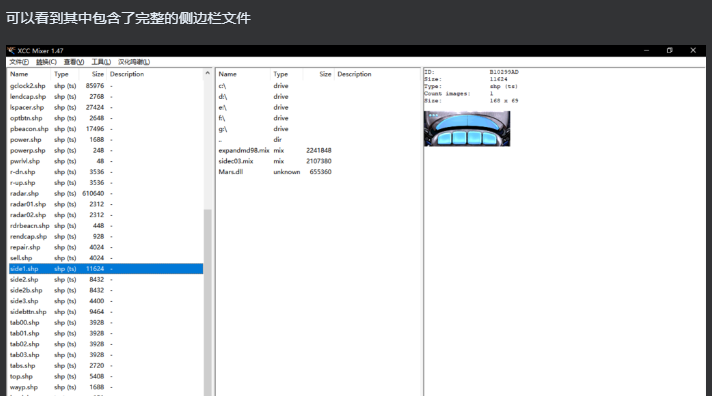Open the 转换(C) menu
Screen dimensions: 712x396
pos(46,62)
